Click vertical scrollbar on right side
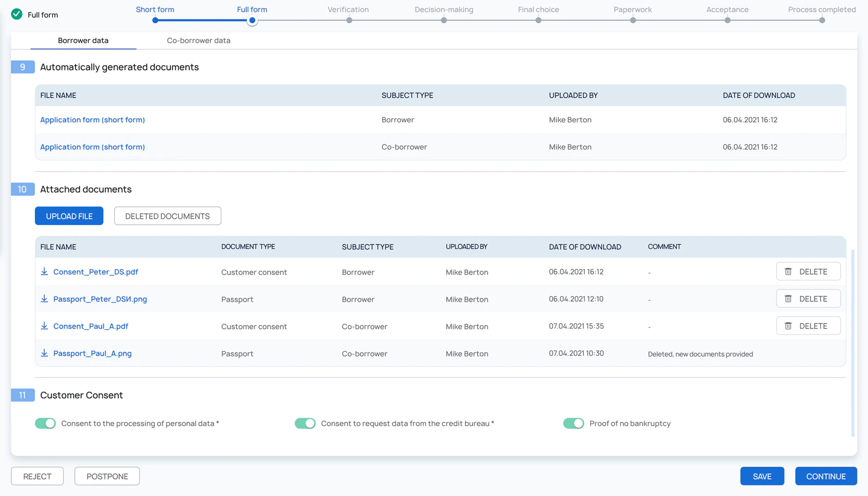 (x=852, y=342)
